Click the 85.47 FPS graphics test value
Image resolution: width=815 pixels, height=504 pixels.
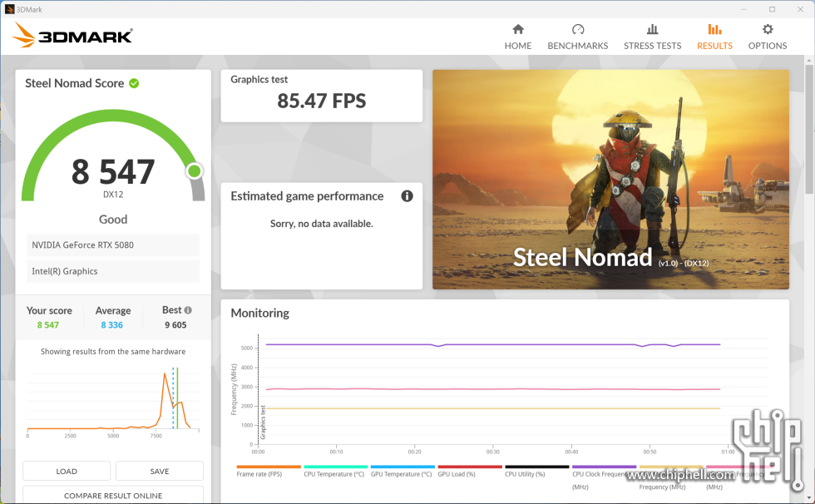pyautogui.click(x=321, y=101)
